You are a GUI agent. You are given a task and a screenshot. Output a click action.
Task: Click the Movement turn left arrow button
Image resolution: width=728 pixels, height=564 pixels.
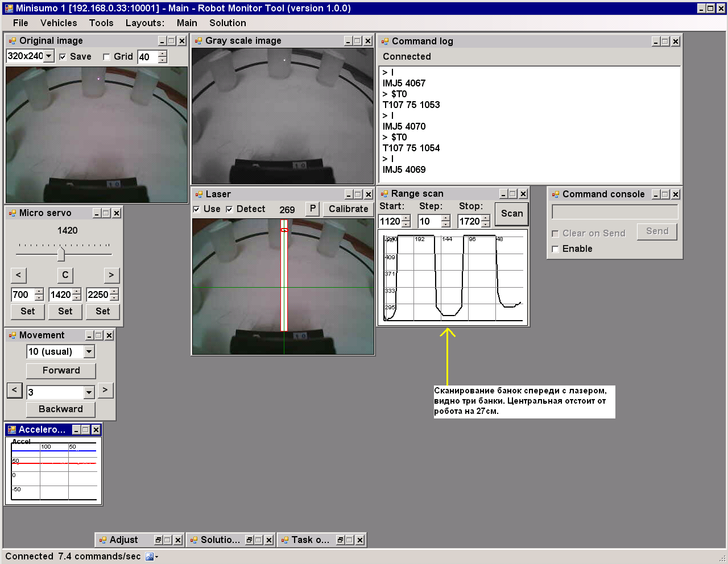coord(15,390)
